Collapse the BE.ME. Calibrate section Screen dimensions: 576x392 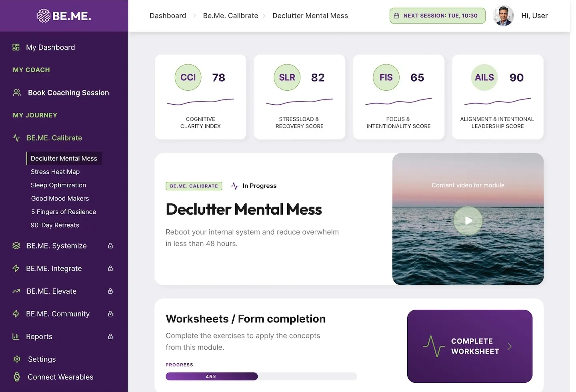tap(54, 138)
